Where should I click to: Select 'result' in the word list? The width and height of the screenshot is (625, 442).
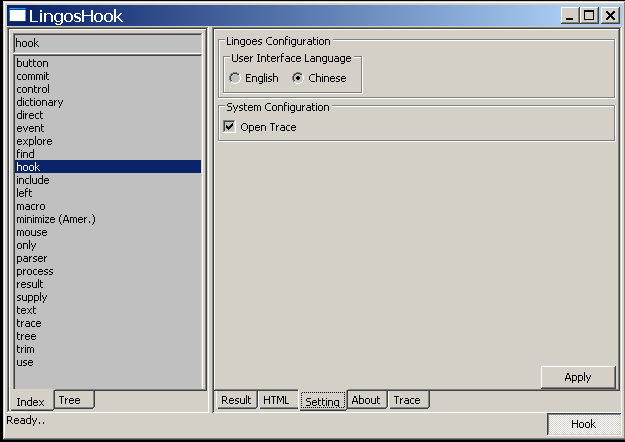(108, 284)
